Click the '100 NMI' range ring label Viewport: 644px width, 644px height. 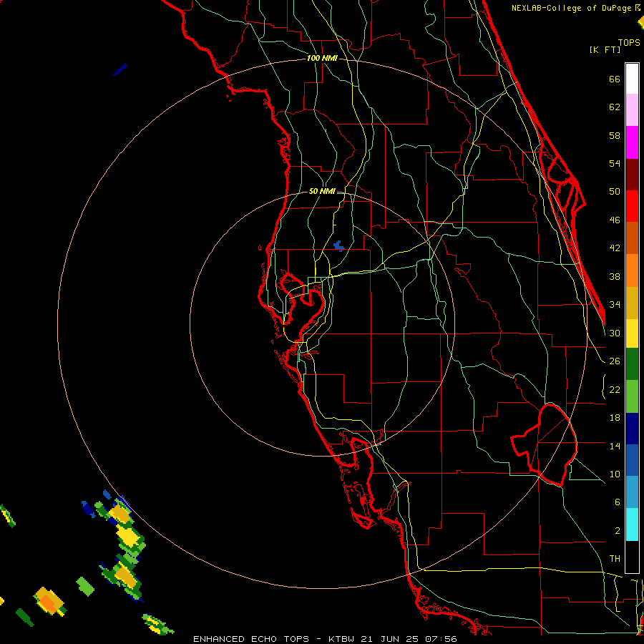pos(322,59)
